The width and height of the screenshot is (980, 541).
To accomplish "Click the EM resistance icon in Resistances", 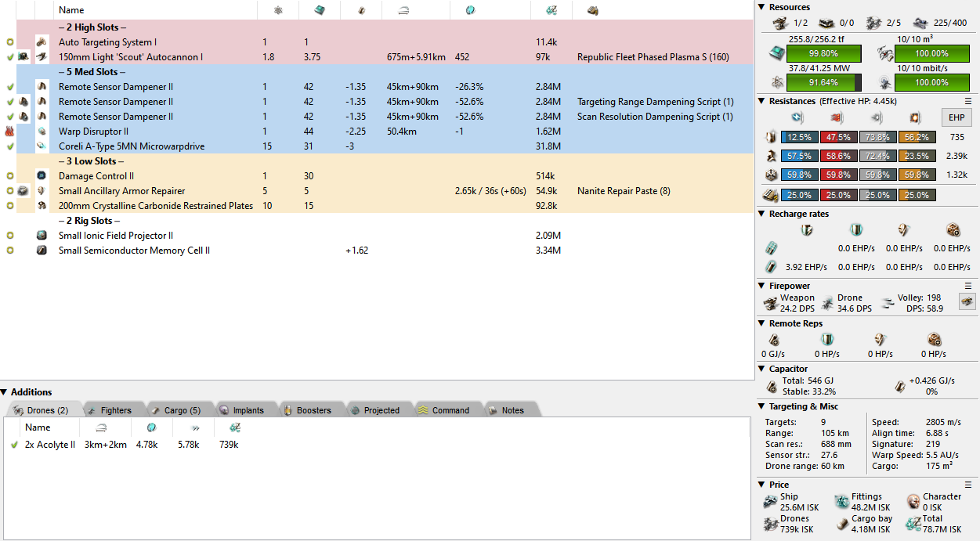I will click(797, 117).
